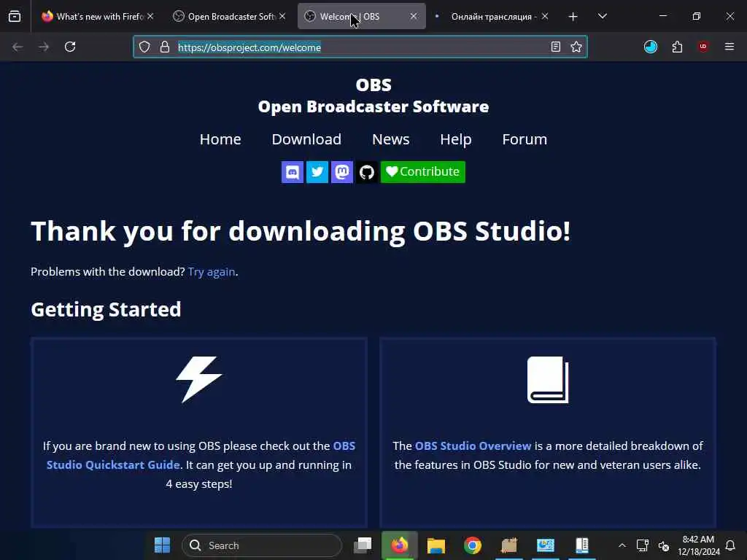Open the blue circular toolbar icon
The image size is (747, 560).
click(650, 47)
